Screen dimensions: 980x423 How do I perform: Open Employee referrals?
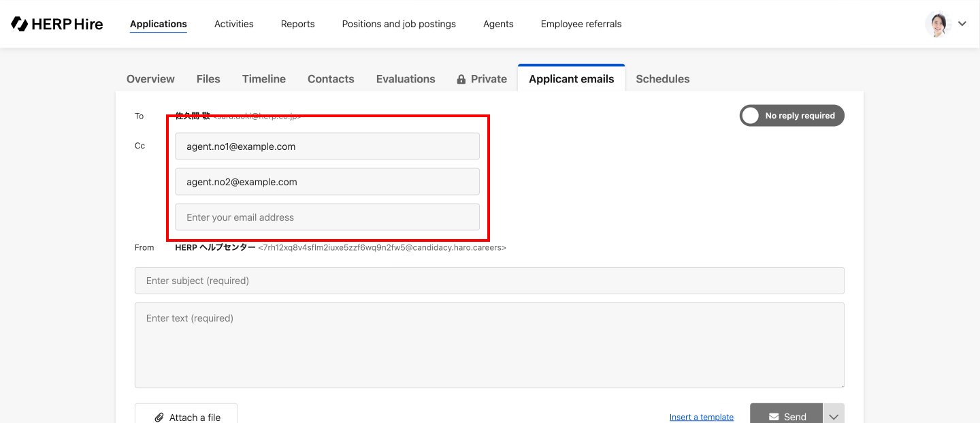581,24
